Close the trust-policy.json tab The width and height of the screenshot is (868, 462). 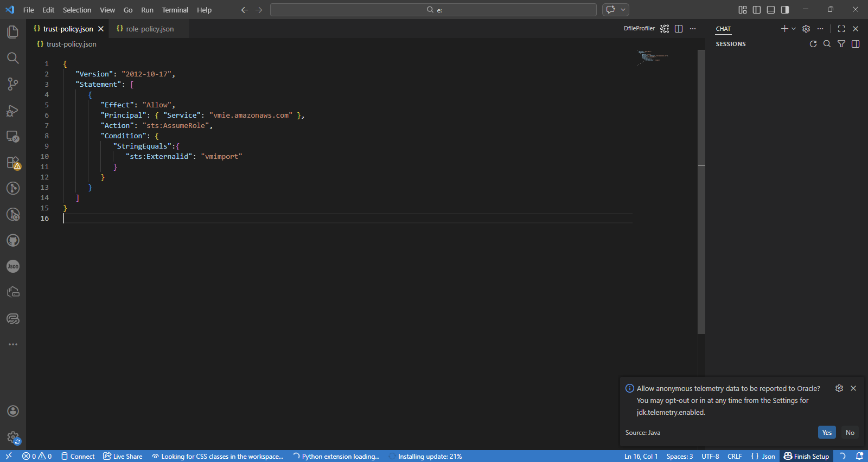pos(101,29)
